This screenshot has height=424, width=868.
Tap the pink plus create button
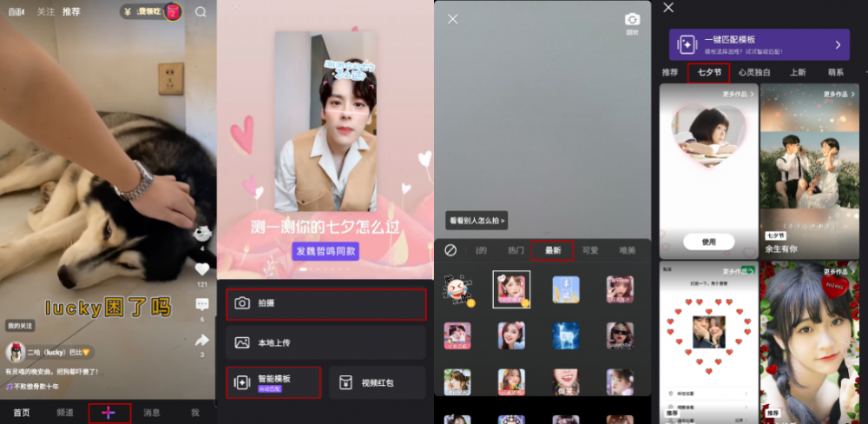click(x=108, y=413)
